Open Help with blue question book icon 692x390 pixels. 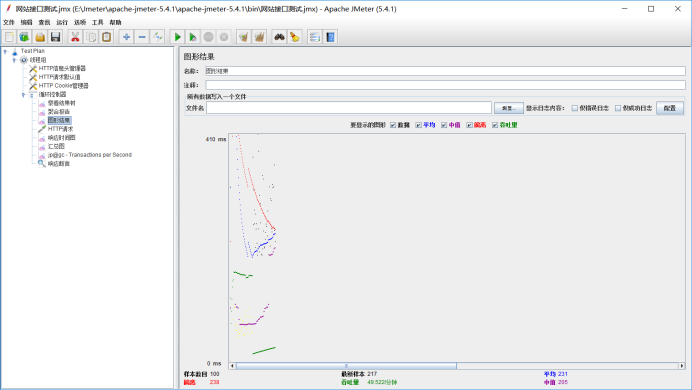pos(331,37)
